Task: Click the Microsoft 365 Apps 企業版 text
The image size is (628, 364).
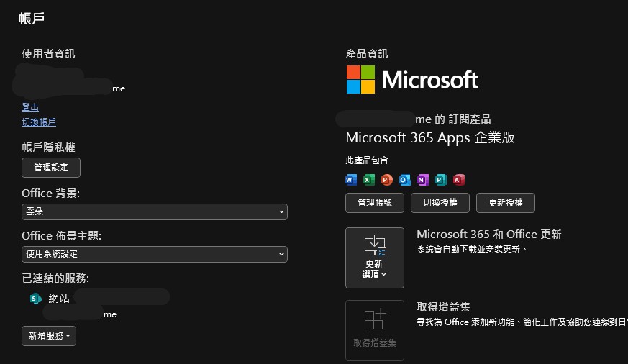Action: click(x=430, y=137)
